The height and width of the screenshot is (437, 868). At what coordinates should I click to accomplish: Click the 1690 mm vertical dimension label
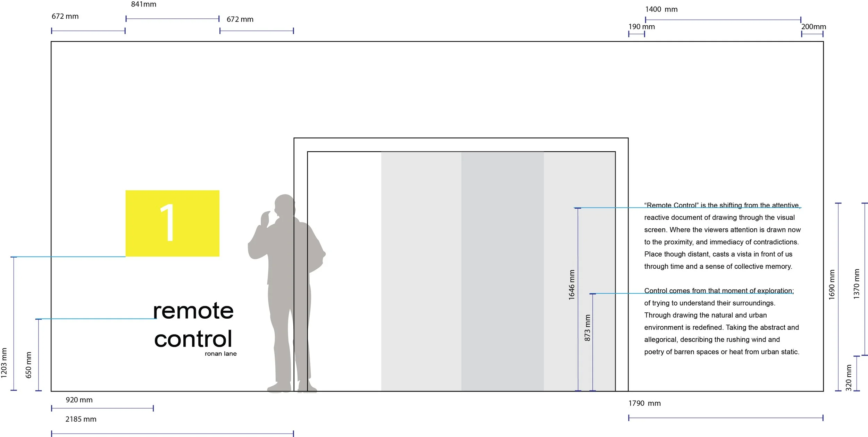832,285
